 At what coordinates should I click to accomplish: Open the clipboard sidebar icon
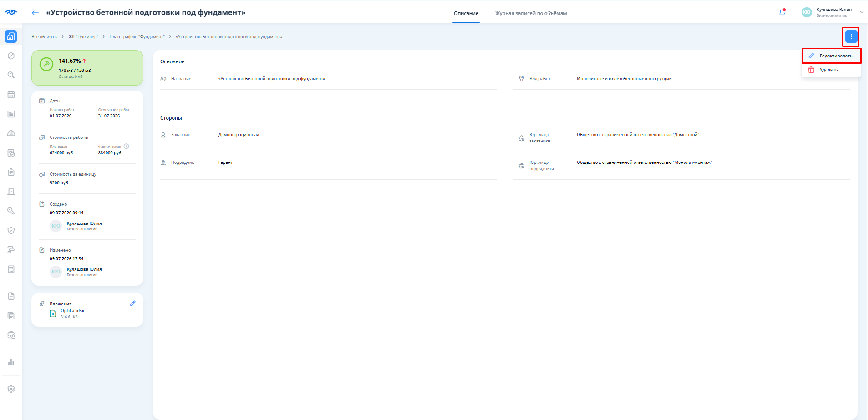pos(11,172)
